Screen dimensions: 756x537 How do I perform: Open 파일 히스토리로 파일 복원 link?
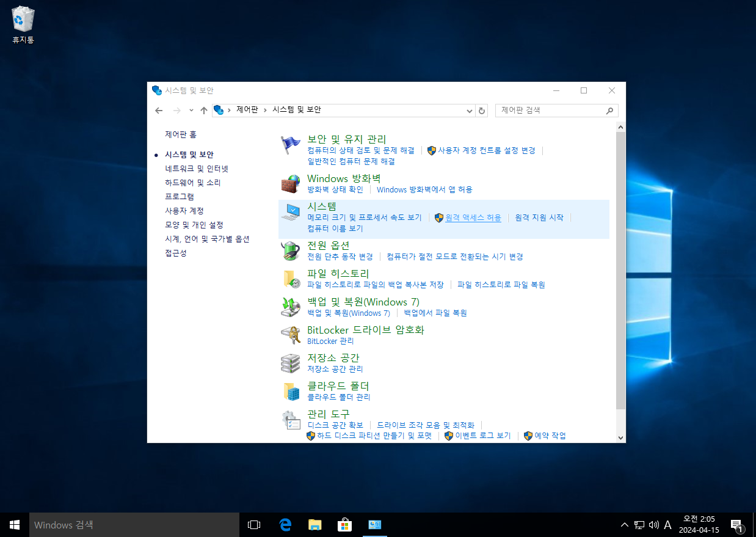(501, 285)
